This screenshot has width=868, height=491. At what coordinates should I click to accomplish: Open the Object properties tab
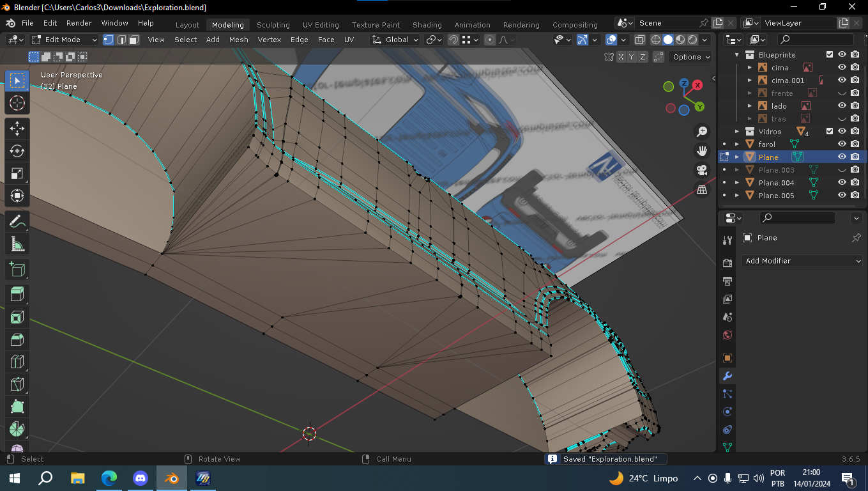click(727, 358)
